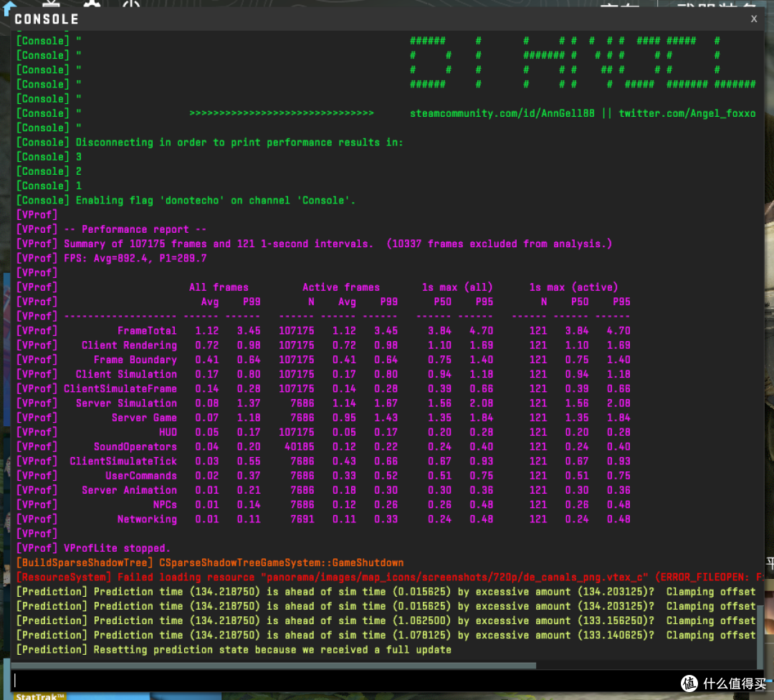Click the vertical scrollbar on console's right edge

(760, 632)
